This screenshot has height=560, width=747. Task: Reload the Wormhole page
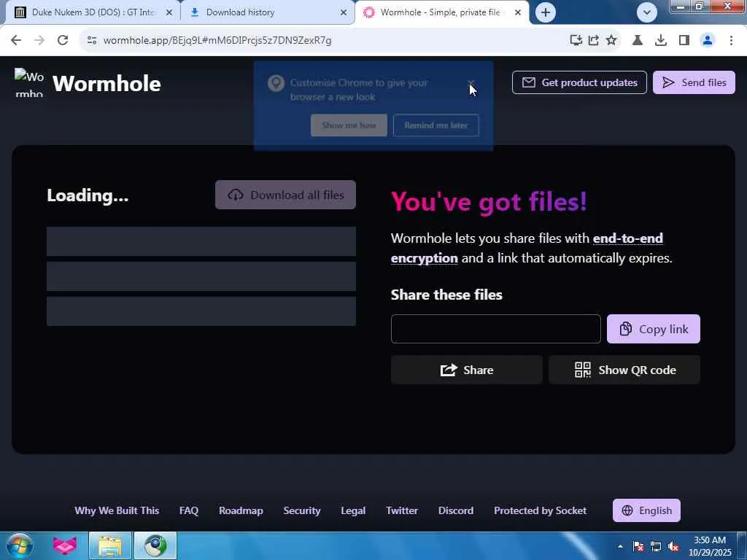pyautogui.click(x=63, y=41)
